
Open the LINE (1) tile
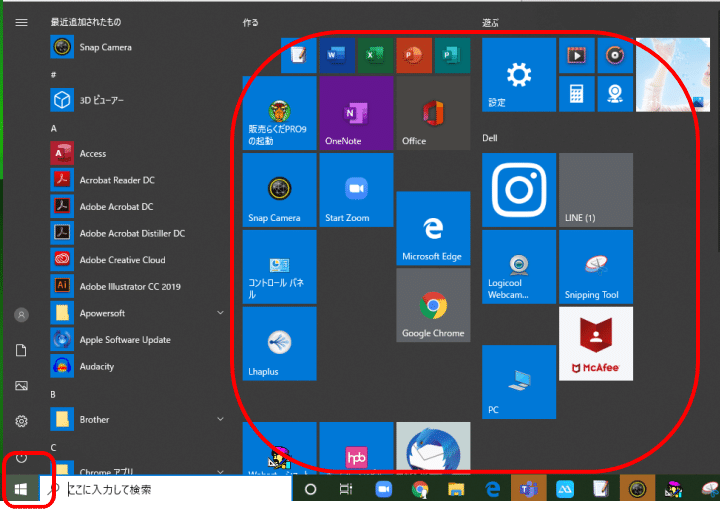[x=596, y=190]
